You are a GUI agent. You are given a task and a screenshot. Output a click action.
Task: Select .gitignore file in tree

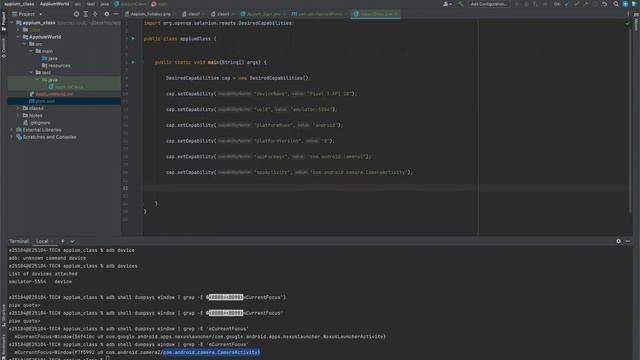click(37, 122)
